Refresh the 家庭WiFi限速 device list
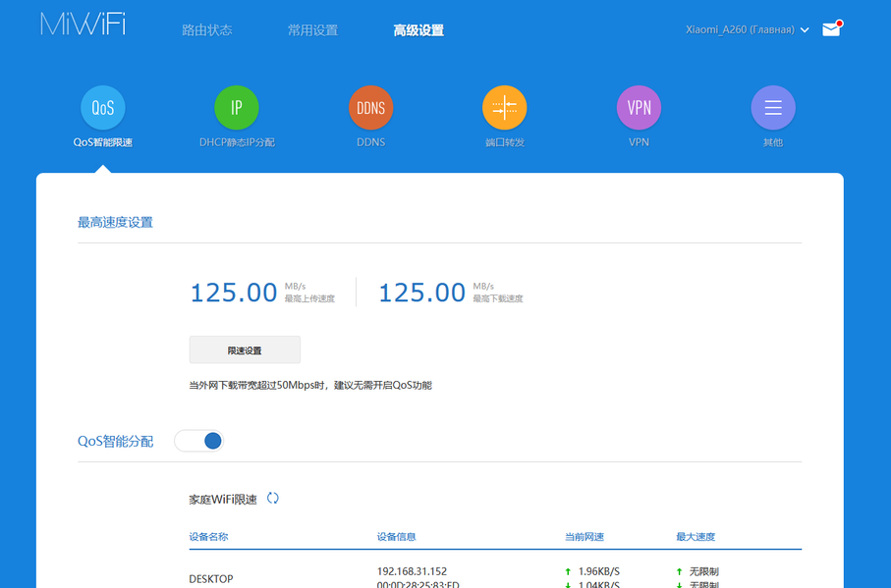The width and height of the screenshot is (891, 588). (273, 499)
